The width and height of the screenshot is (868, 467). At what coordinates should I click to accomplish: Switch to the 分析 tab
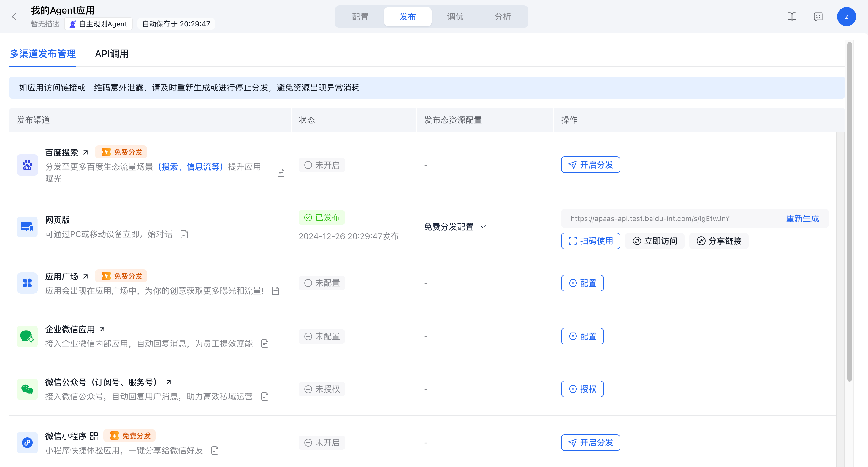pyautogui.click(x=503, y=17)
